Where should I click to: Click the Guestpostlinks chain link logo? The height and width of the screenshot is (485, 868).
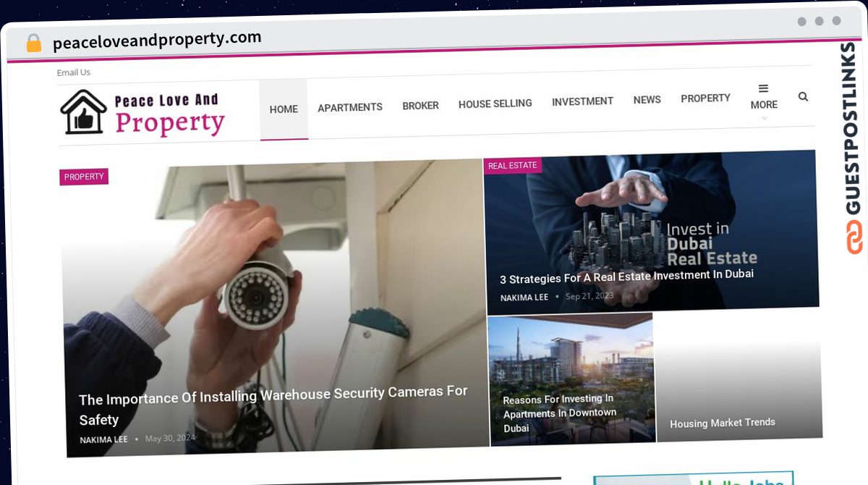pyautogui.click(x=854, y=238)
